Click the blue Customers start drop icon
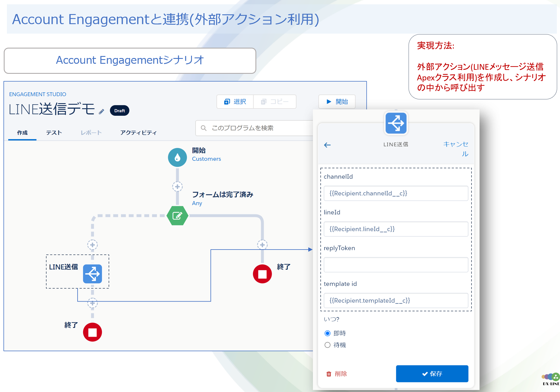 [177, 157]
